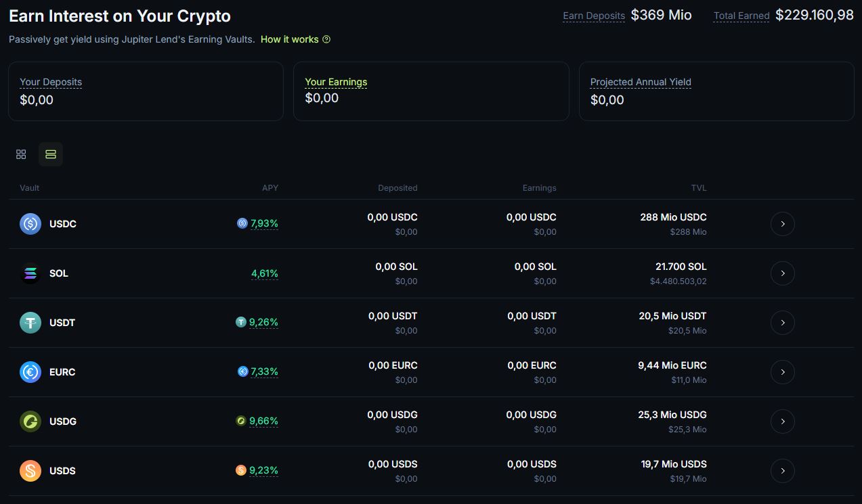Click the 4,61% APY for SOL
Screen dimensions: 862x504
pos(265,273)
